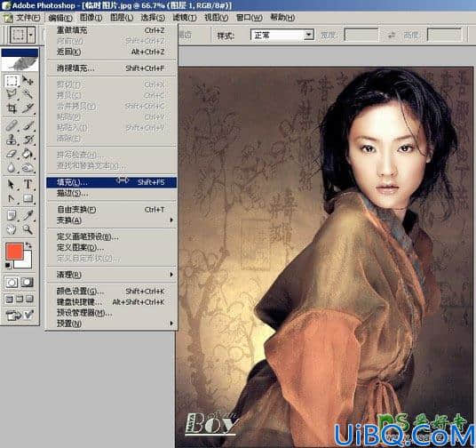
Task: Switch to Full Screen mode
Action: (29, 299)
